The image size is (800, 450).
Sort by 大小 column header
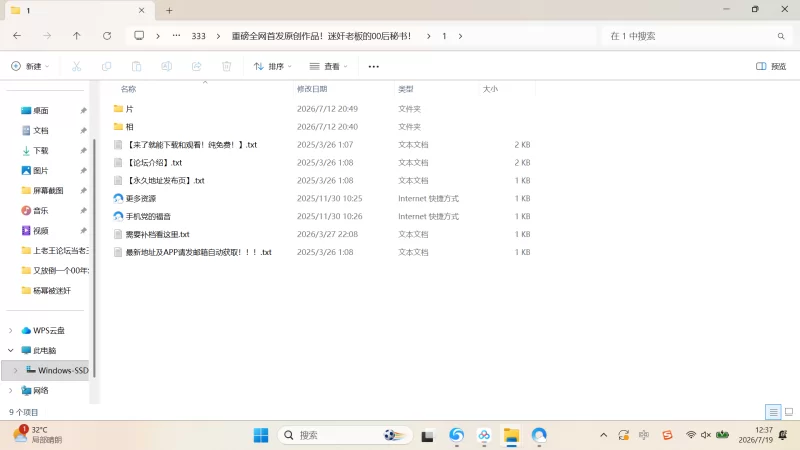click(x=490, y=89)
